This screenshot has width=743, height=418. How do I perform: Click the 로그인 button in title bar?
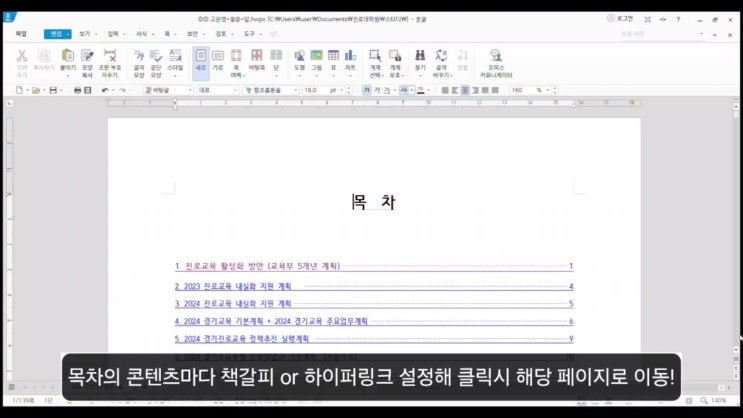pyautogui.click(x=626, y=18)
